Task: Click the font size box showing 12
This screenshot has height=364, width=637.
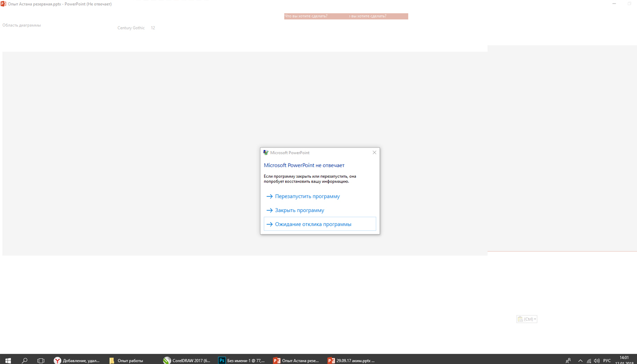Action: [x=152, y=28]
